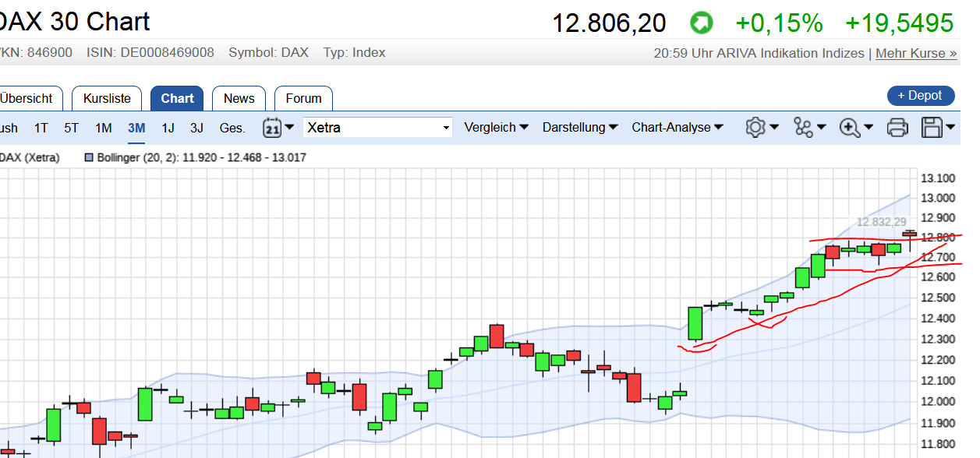Screen dimensions: 980x458
Task: Save the chart via the floppy disk icon
Action: click(x=933, y=127)
